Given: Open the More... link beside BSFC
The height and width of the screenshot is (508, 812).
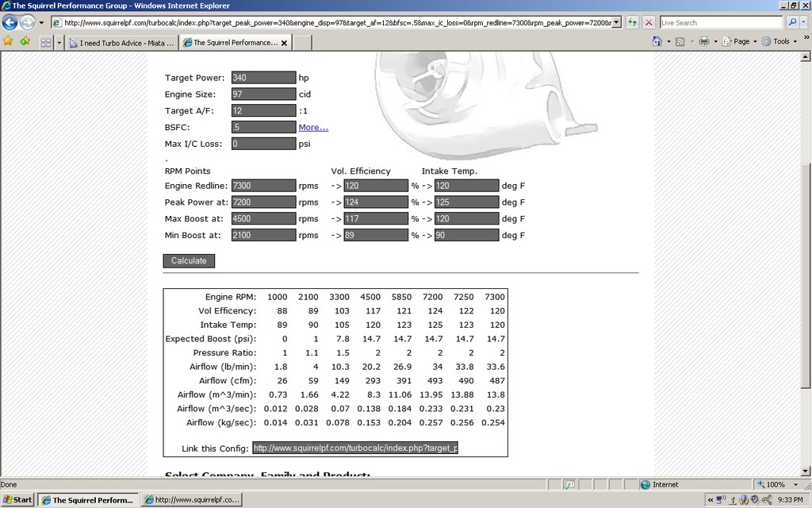Looking at the screenshot, I should pyautogui.click(x=312, y=127).
